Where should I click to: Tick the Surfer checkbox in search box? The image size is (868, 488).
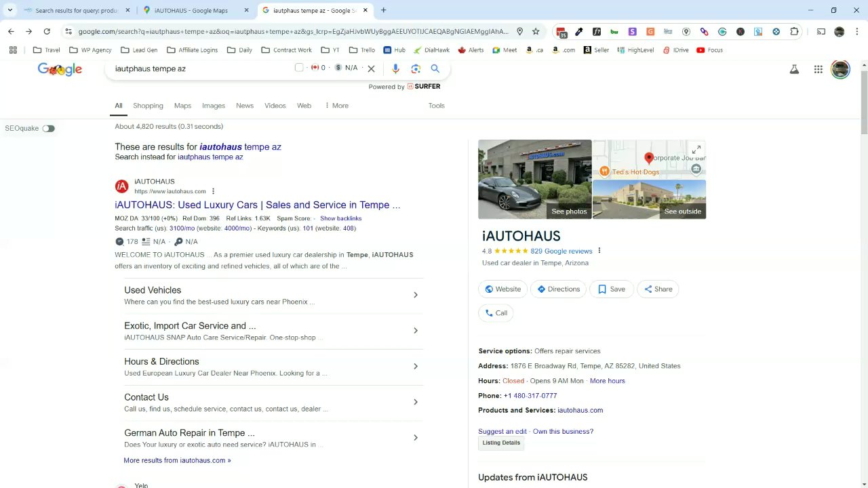click(x=299, y=68)
